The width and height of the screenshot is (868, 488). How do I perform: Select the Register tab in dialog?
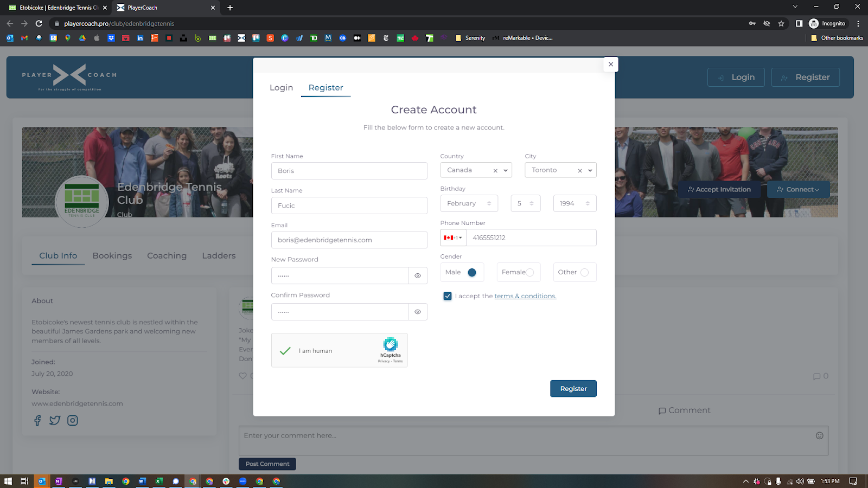[325, 88]
